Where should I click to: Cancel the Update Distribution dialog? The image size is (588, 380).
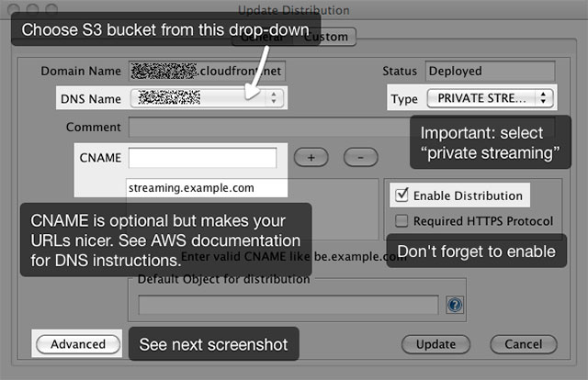(523, 344)
